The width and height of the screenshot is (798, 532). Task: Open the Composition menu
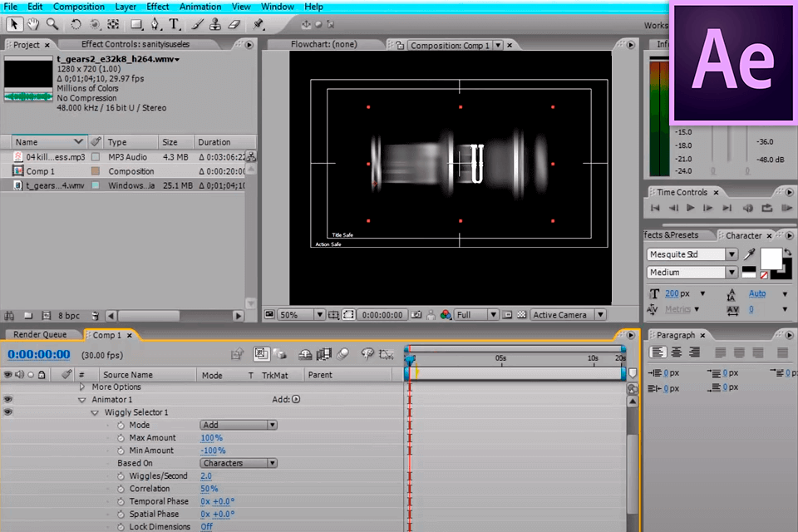pyautogui.click(x=79, y=7)
